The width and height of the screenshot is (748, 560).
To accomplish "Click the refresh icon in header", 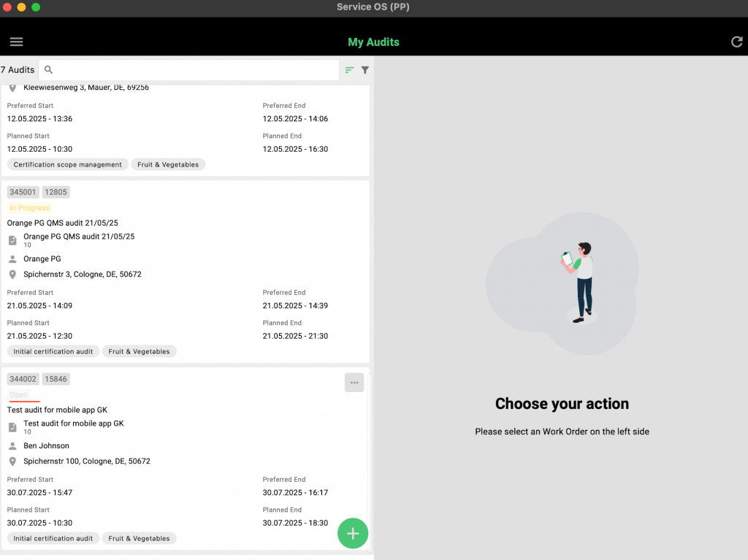I will (x=736, y=42).
